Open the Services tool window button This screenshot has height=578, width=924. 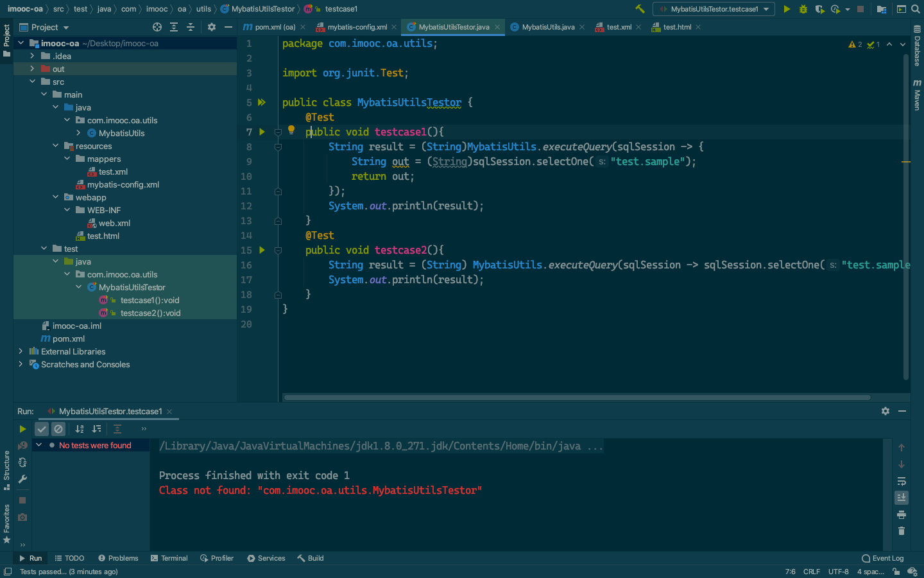pos(266,558)
